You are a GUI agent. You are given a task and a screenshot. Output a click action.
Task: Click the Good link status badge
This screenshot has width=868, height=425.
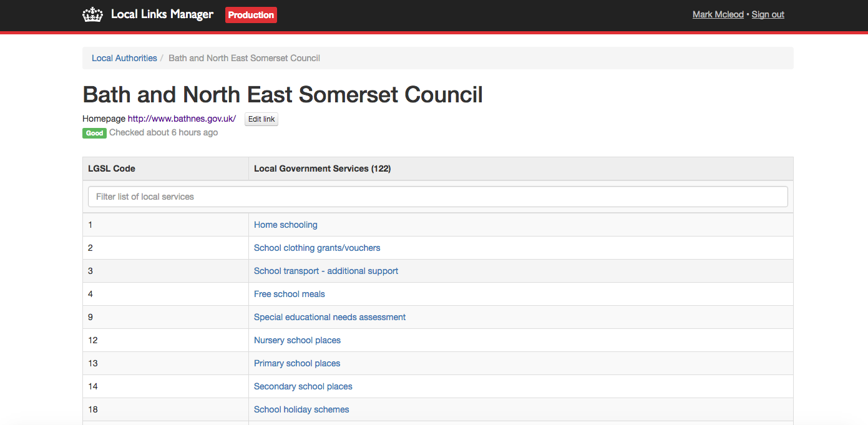click(x=94, y=133)
